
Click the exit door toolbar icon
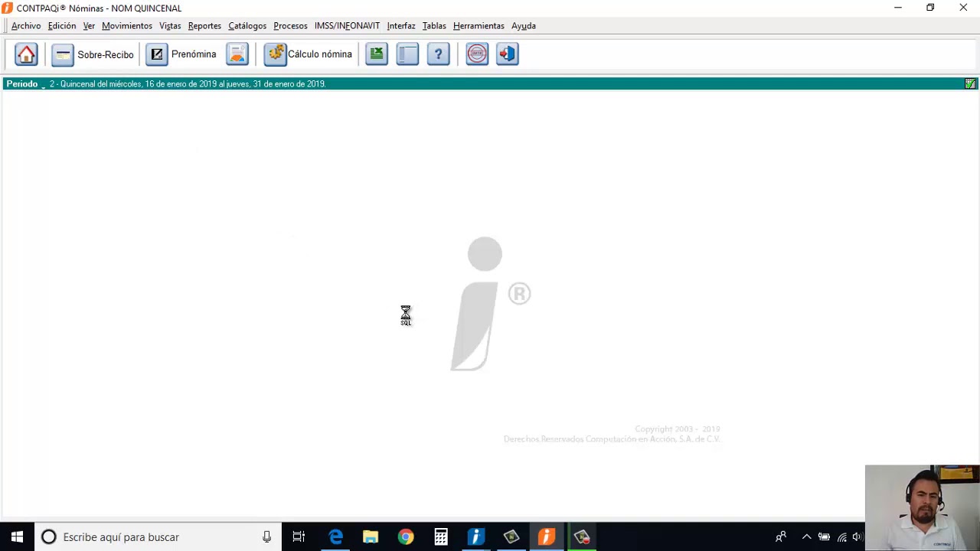508,54
